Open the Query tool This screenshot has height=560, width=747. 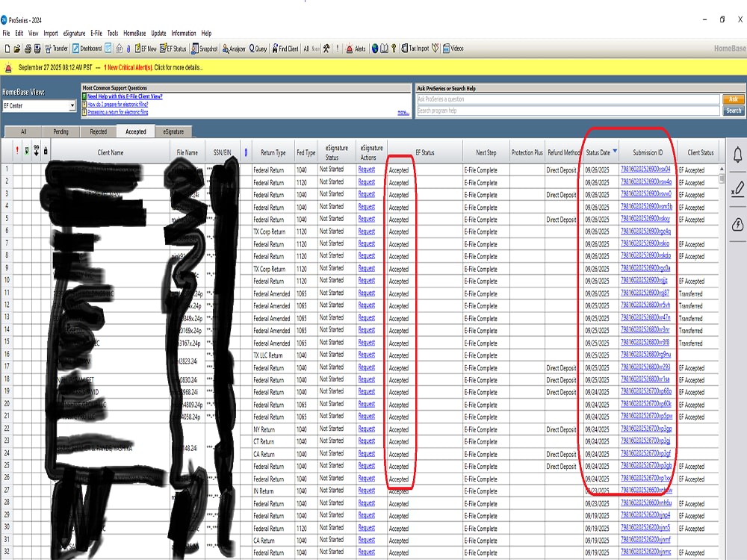[x=258, y=49]
